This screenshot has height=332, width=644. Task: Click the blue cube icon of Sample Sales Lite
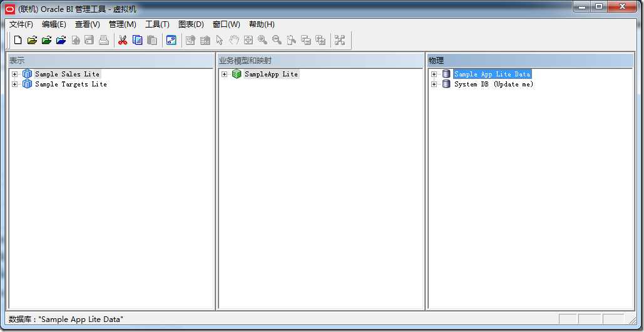pyautogui.click(x=27, y=74)
